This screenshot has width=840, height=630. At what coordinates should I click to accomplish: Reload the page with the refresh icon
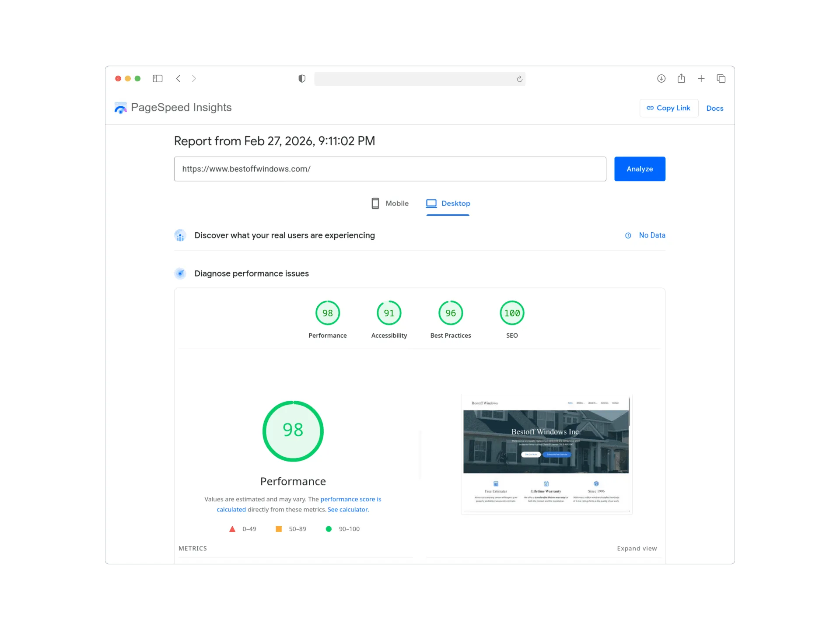(x=519, y=79)
